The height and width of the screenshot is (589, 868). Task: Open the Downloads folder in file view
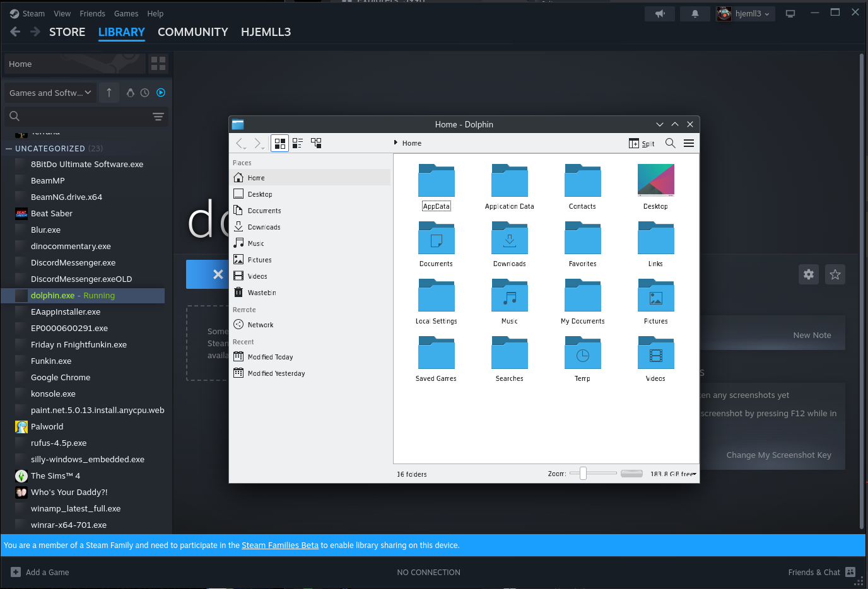[509, 245]
